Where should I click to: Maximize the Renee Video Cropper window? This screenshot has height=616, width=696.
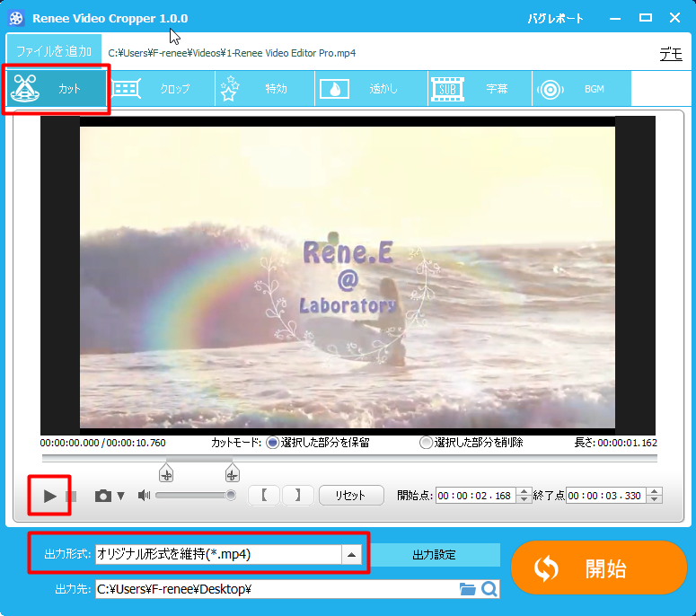click(646, 18)
